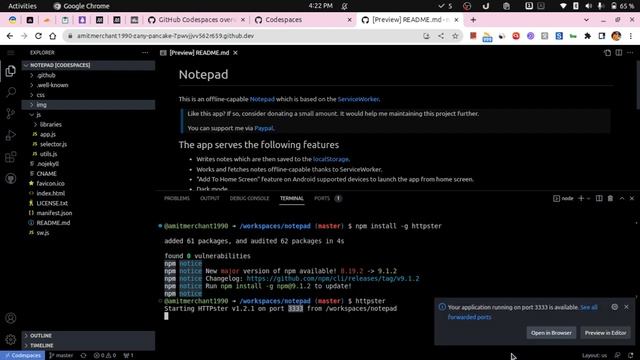Bookmark this page with the star icon

(x=455, y=36)
